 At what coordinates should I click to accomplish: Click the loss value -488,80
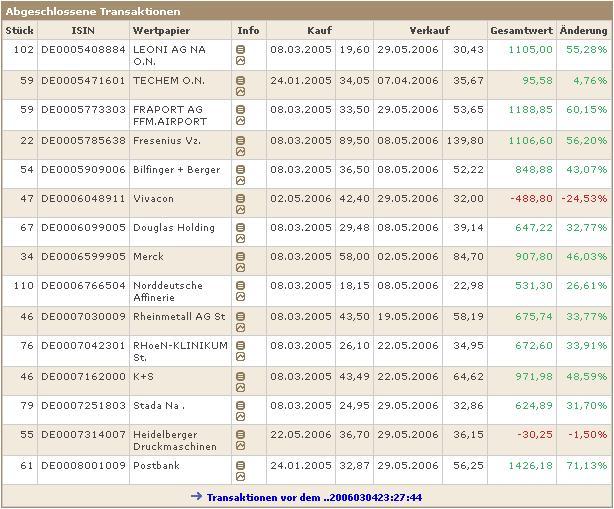pos(531,199)
